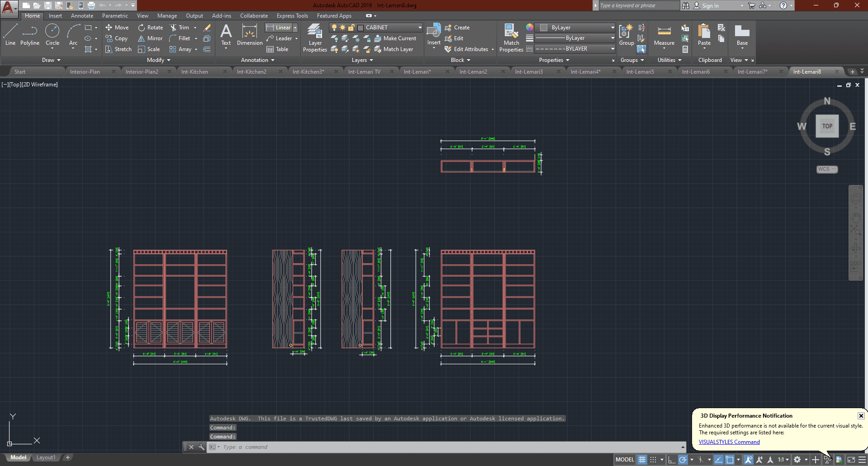Select the Circle tool
The width and height of the screenshot is (868, 466).
tap(52, 35)
